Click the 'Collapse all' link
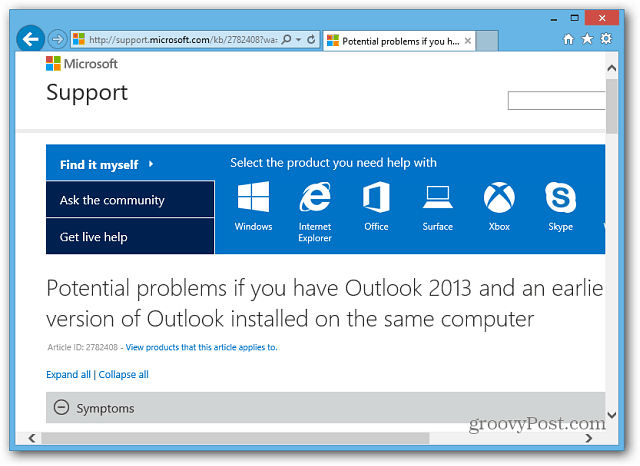This screenshot has height=466, width=640. tap(123, 375)
